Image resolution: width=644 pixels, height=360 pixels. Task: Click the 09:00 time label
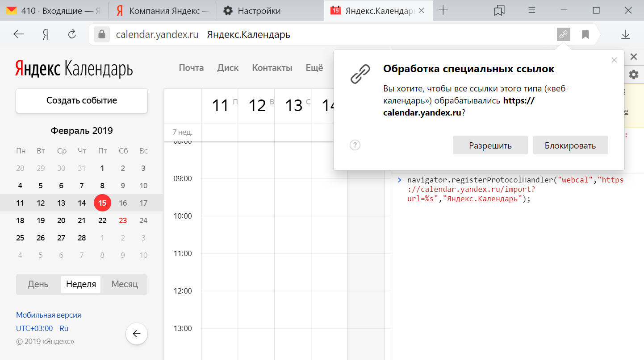point(182,178)
